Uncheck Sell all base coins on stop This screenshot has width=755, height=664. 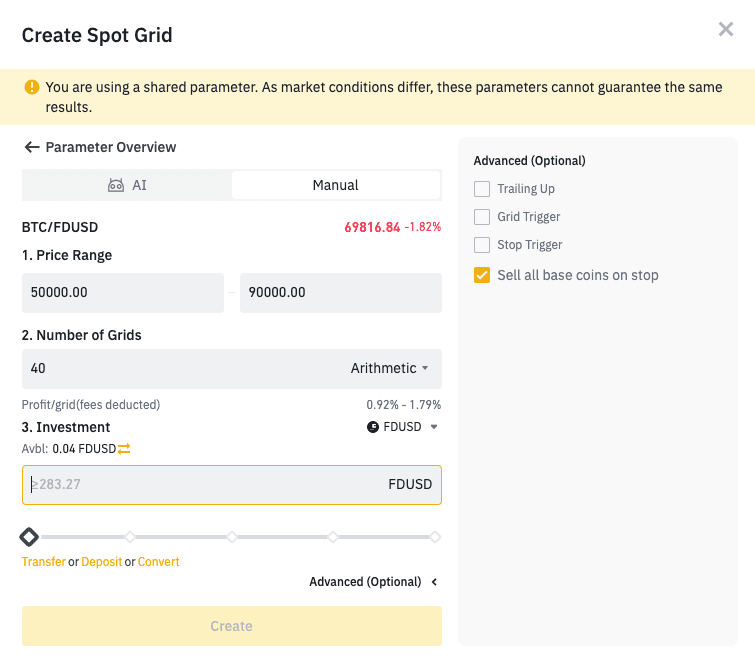click(x=482, y=275)
